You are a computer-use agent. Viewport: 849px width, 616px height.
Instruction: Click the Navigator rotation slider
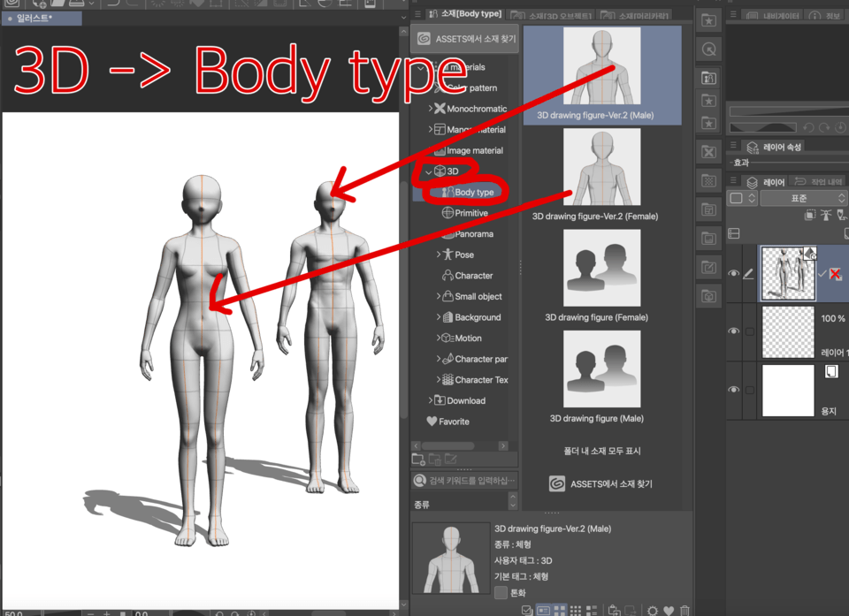763,128
